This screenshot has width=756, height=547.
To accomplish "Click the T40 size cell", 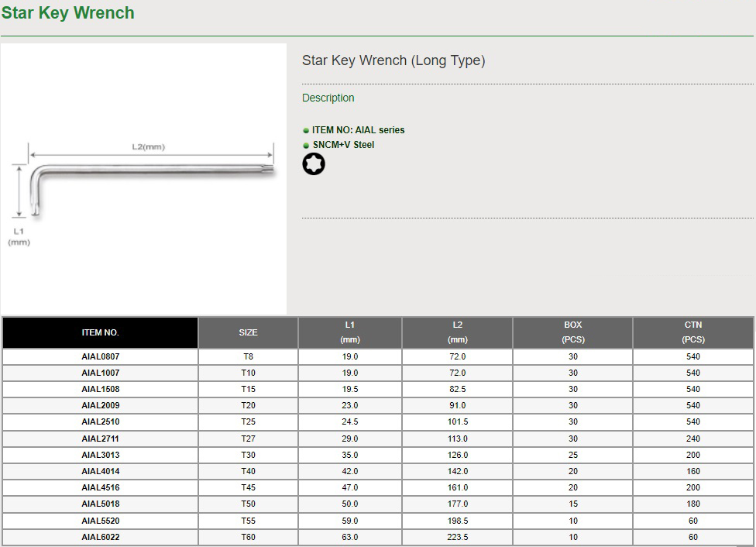I will click(x=248, y=471).
